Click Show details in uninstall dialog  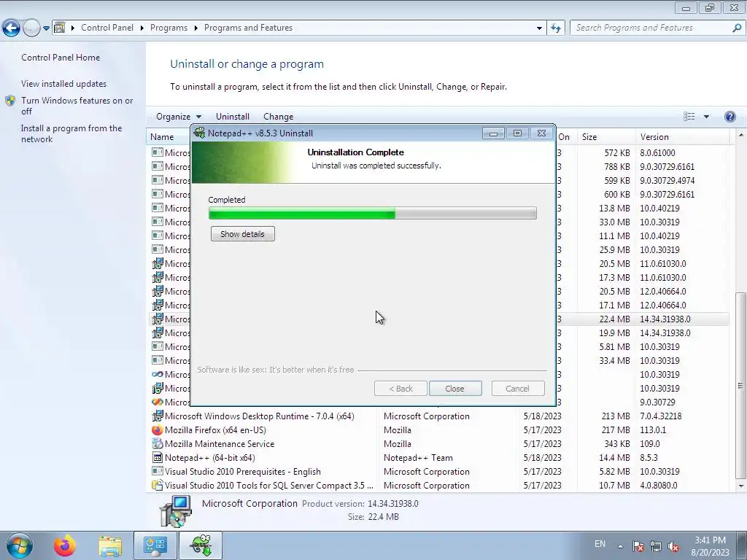(242, 234)
